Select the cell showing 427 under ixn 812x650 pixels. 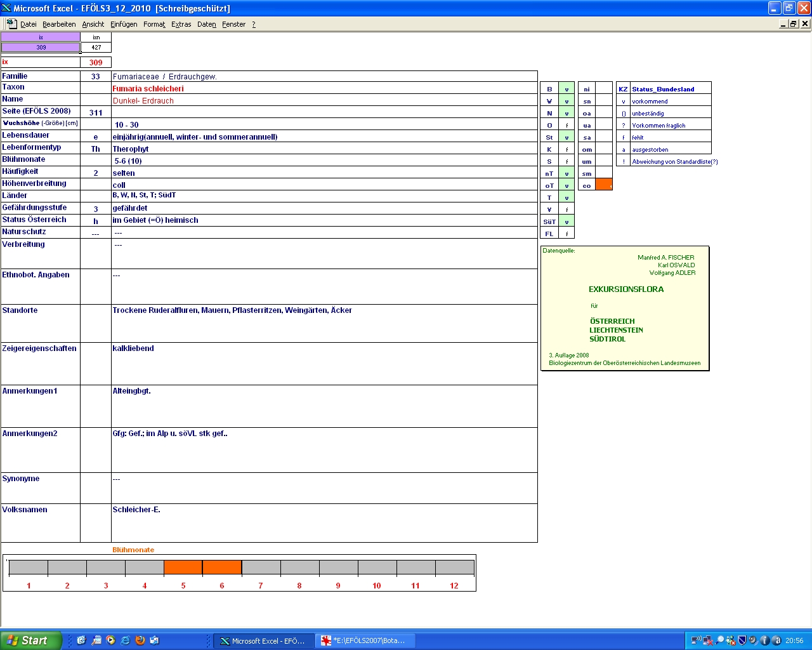click(96, 47)
